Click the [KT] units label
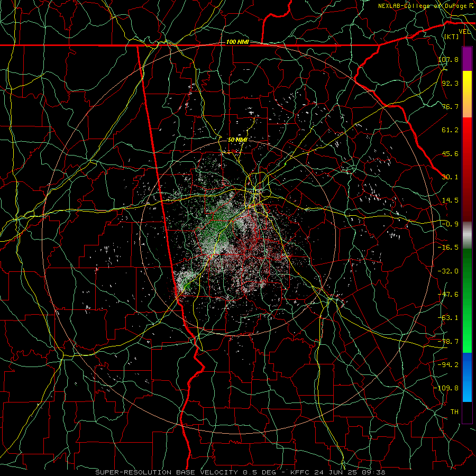 (x=451, y=36)
